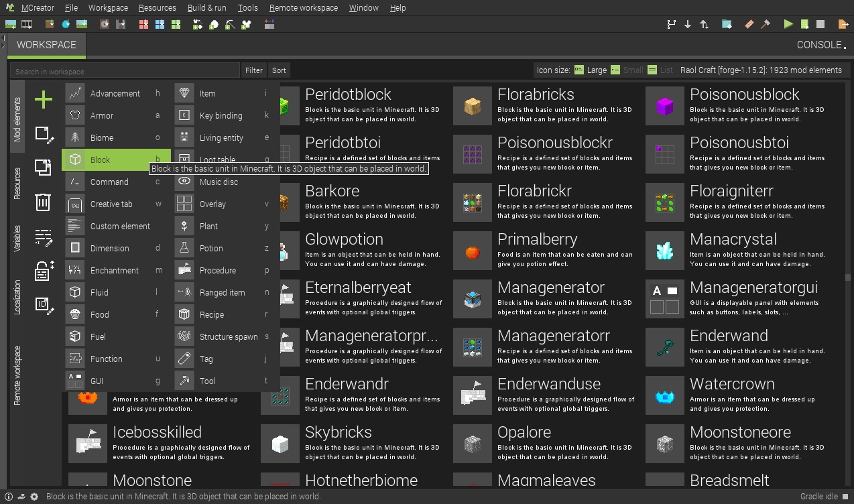Click the export workspace icon in toolbar
The image size is (854, 504).
click(x=843, y=24)
